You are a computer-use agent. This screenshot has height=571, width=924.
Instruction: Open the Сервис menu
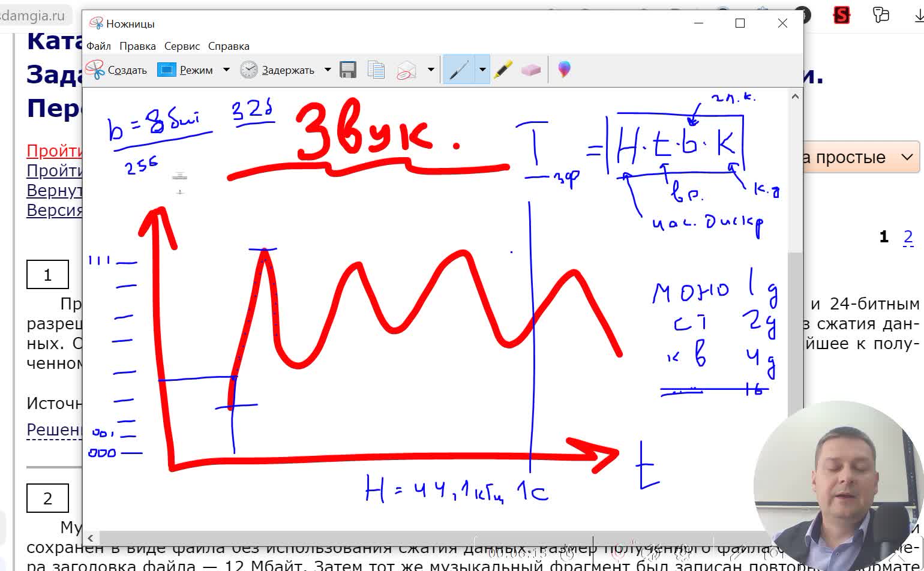coord(182,46)
